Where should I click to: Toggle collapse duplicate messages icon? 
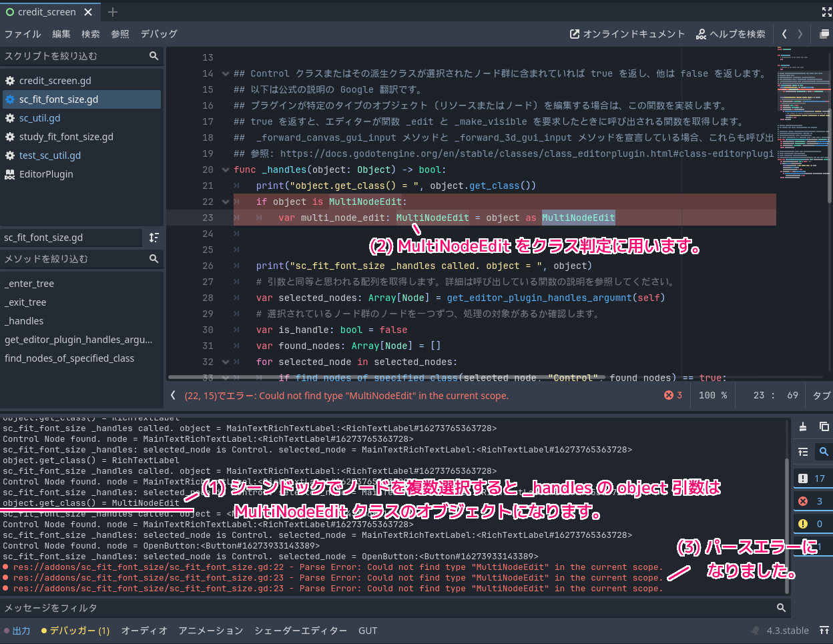[803, 452]
